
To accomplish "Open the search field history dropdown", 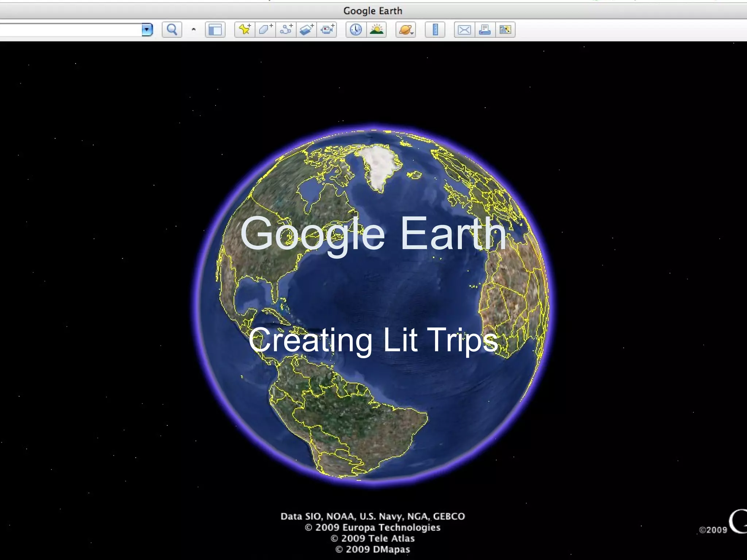I will [147, 30].
